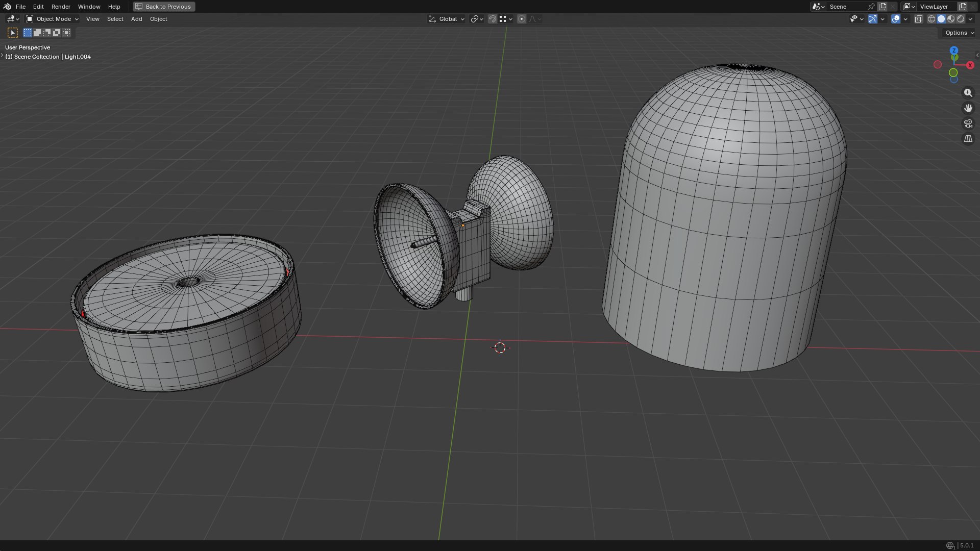Click the Zoom view magnifier icon

pos(968,93)
